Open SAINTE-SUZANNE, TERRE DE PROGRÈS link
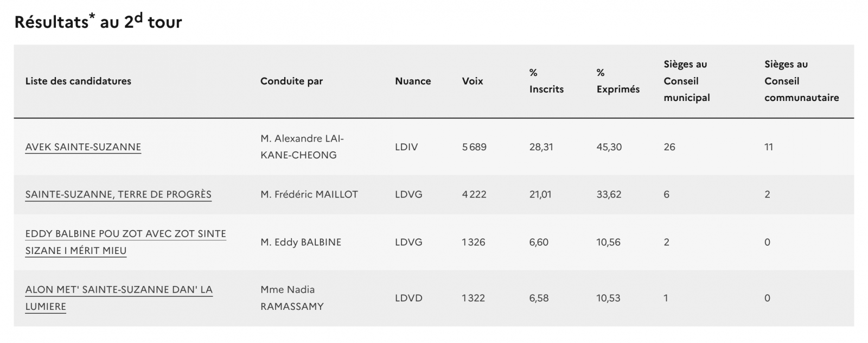Image resolution: width=868 pixels, height=343 pixels. (x=118, y=194)
